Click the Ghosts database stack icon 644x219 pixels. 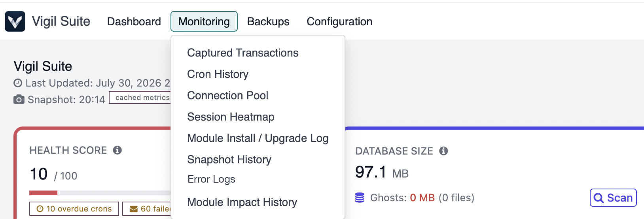(x=360, y=198)
